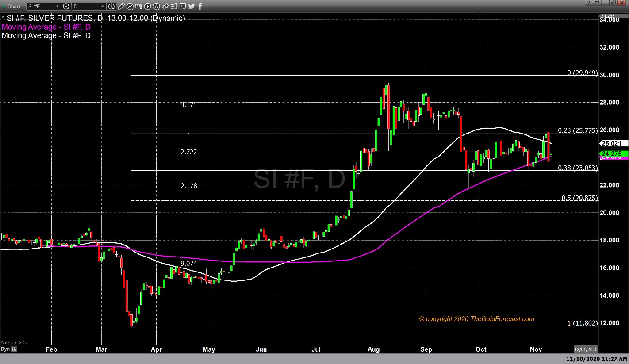Toggle the Dyn scaling lock icon
The image size is (629, 364).
click(14, 349)
